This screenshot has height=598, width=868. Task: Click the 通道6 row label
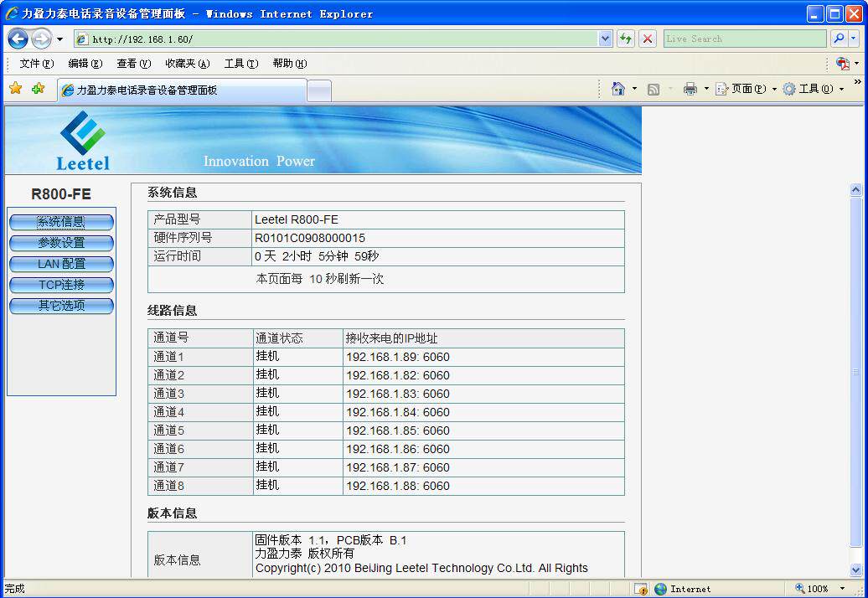click(x=169, y=449)
